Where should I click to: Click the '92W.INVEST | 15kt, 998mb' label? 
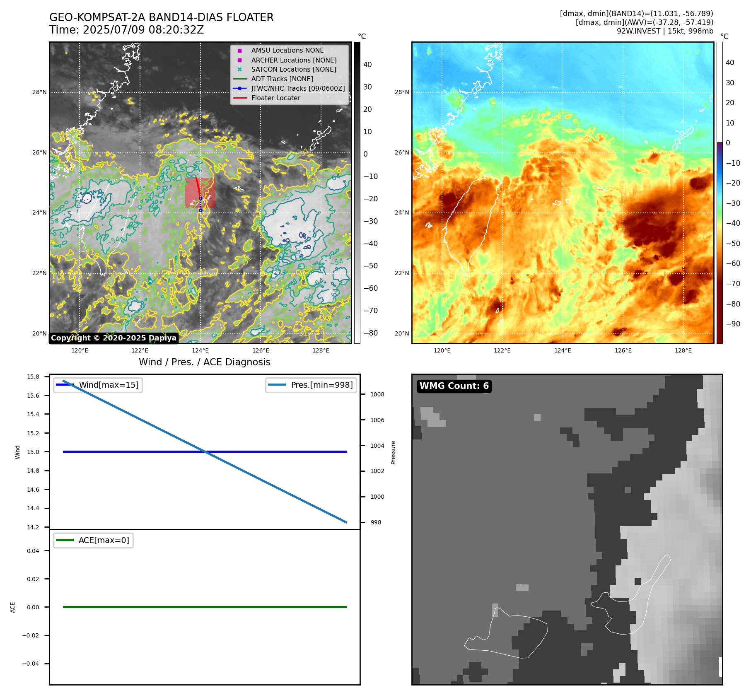click(x=665, y=31)
